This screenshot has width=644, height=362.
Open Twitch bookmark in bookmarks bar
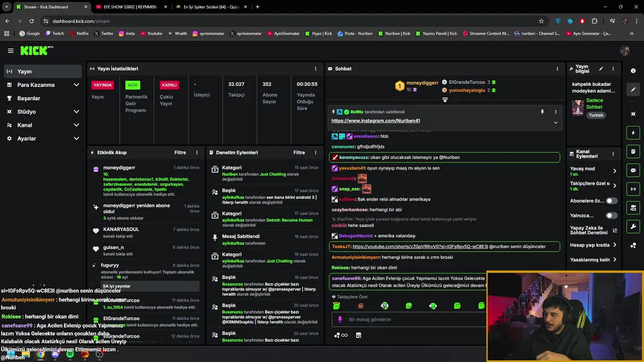54,33
